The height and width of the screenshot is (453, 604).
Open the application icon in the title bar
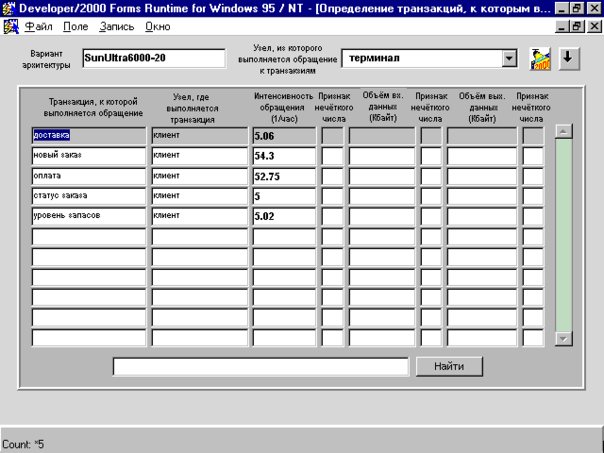(8, 8)
